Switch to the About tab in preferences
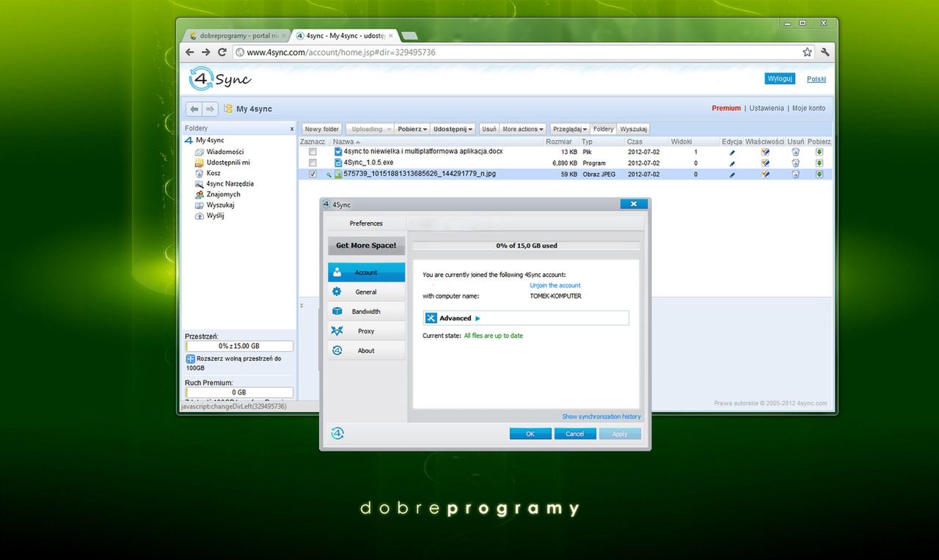939x560 pixels. 366,350
